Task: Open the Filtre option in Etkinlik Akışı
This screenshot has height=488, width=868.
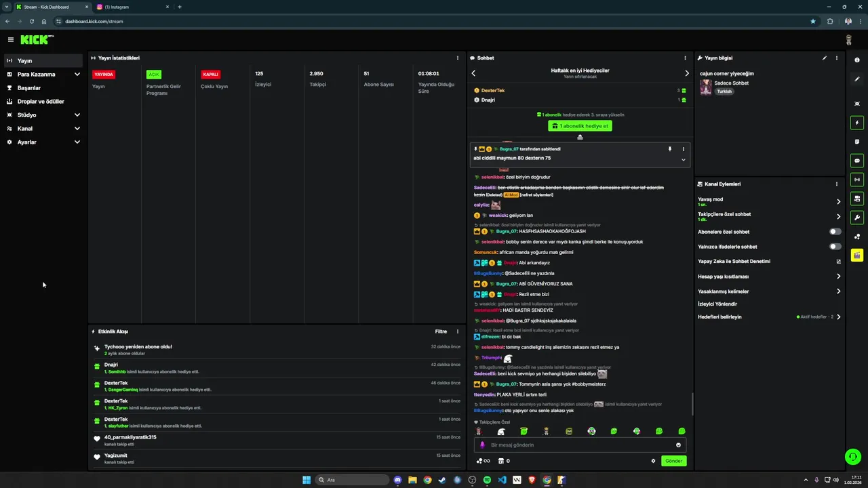Action: pos(441,331)
